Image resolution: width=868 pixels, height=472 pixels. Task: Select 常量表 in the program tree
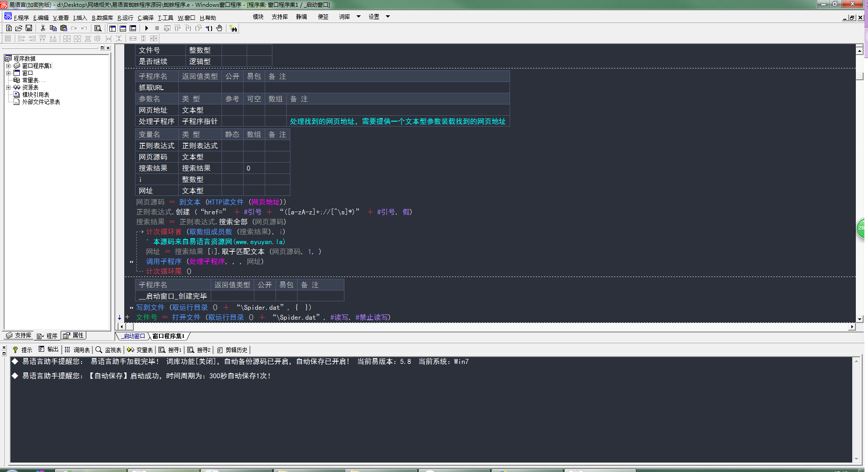pyautogui.click(x=33, y=80)
